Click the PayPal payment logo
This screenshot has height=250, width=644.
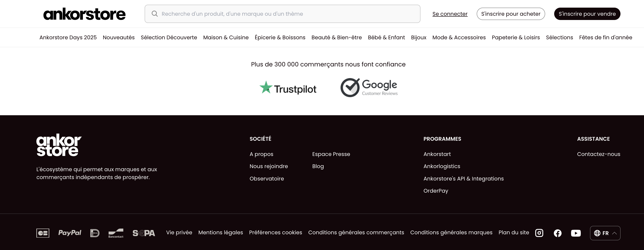70,233
